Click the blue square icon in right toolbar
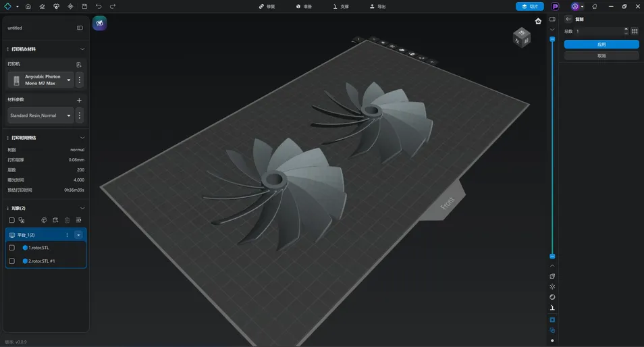 (552, 320)
